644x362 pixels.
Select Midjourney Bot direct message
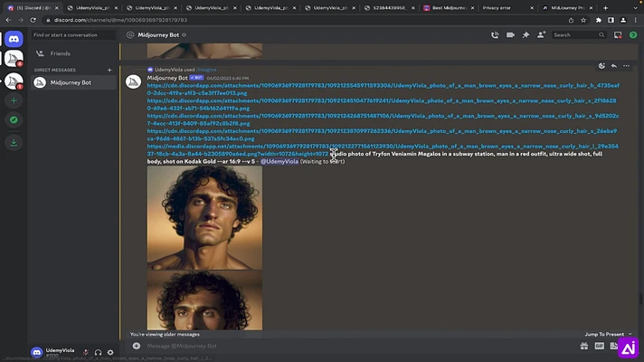tap(72, 82)
